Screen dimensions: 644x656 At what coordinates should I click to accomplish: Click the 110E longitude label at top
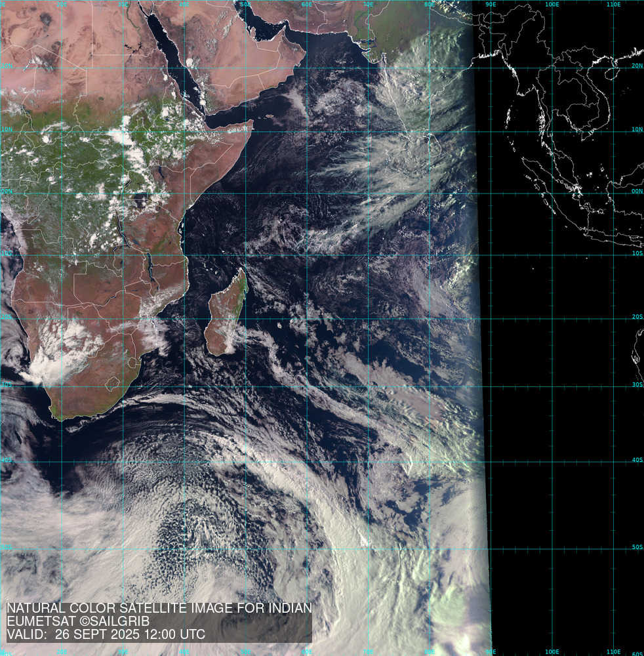coord(614,4)
